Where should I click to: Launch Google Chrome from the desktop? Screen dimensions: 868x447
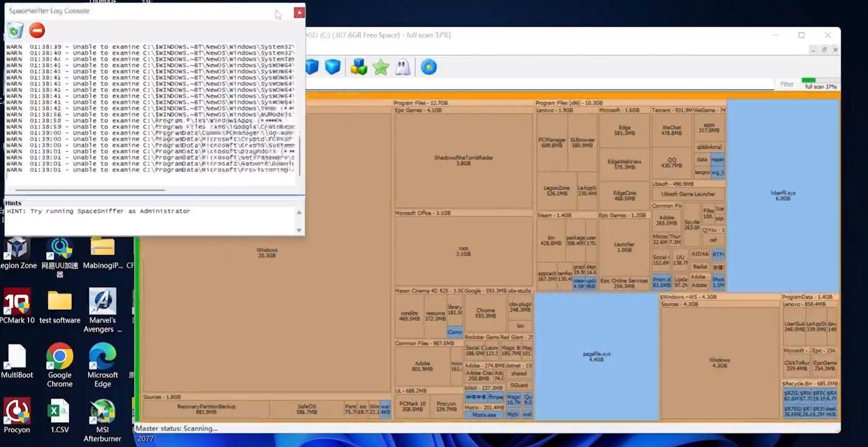[x=59, y=365]
